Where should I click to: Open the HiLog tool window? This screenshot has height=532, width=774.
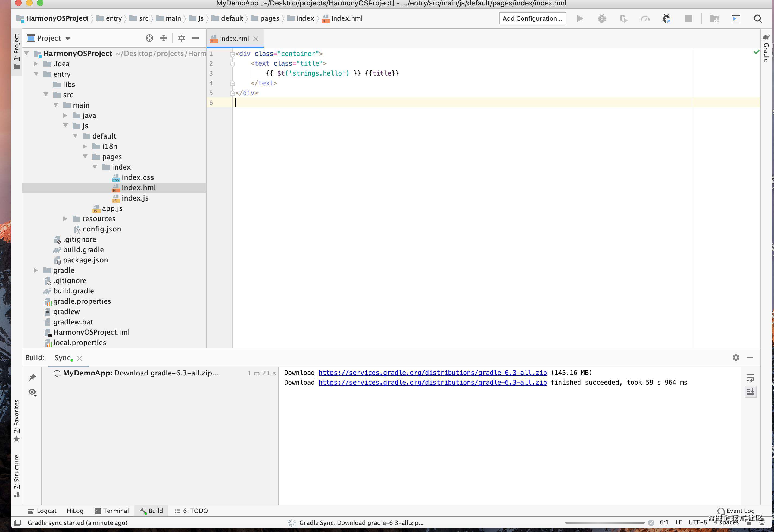(x=75, y=511)
